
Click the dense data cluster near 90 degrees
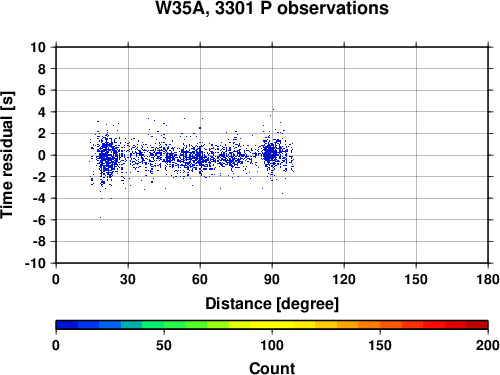tap(271, 154)
